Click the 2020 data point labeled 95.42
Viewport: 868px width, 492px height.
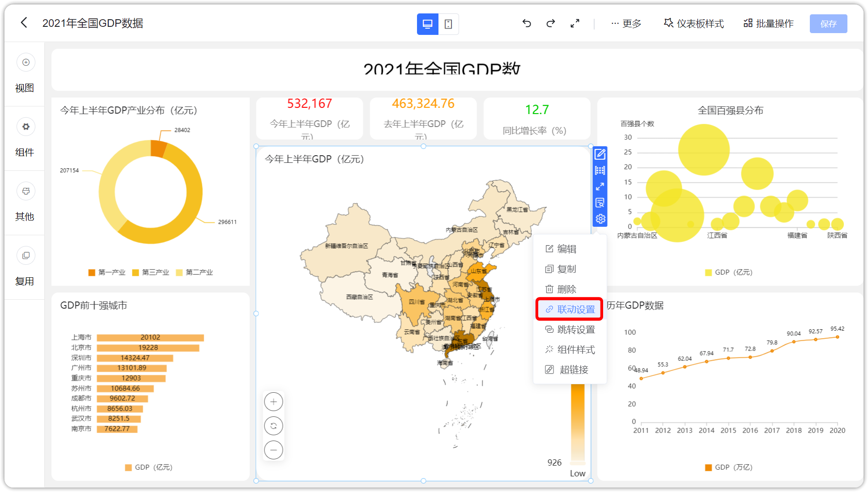(837, 337)
